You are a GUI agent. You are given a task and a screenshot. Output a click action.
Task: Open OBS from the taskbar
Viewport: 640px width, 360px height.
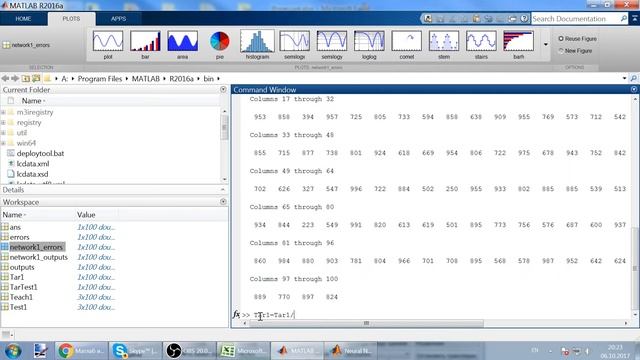189,351
